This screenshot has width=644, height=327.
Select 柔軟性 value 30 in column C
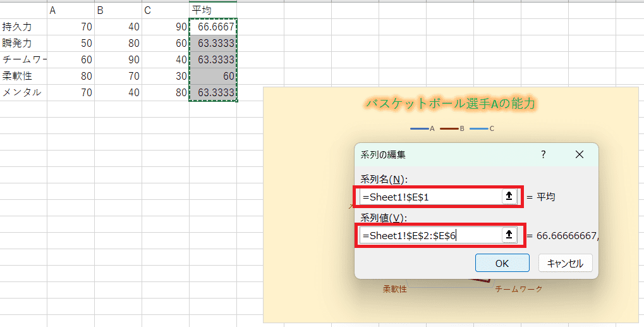[165, 76]
